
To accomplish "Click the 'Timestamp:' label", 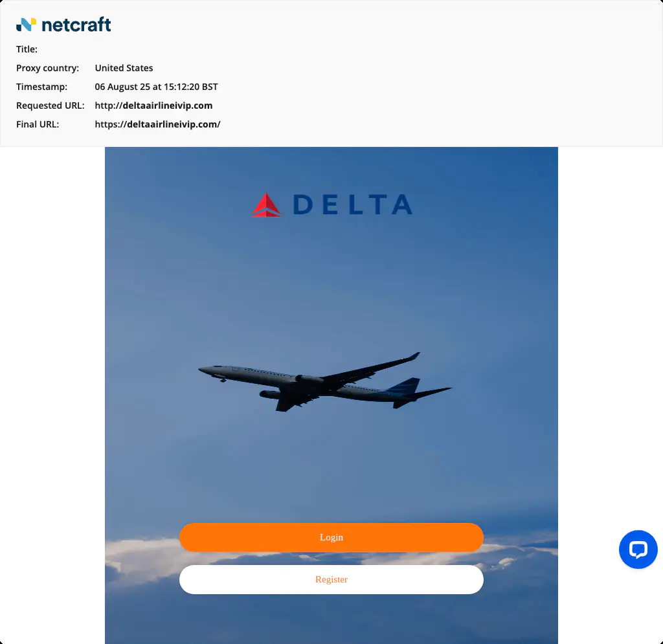I will pyautogui.click(x=41, y=87).
